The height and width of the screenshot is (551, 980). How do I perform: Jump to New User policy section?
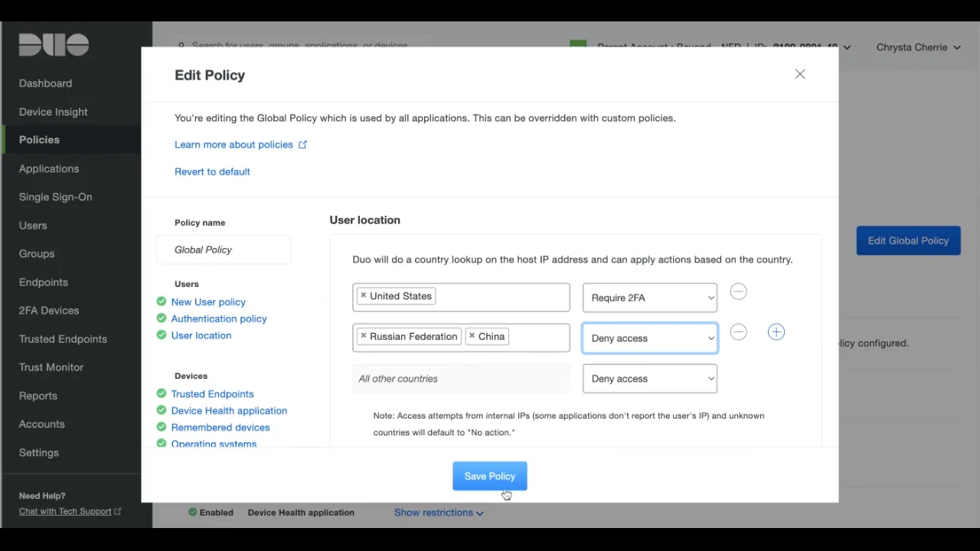point(208,302)
